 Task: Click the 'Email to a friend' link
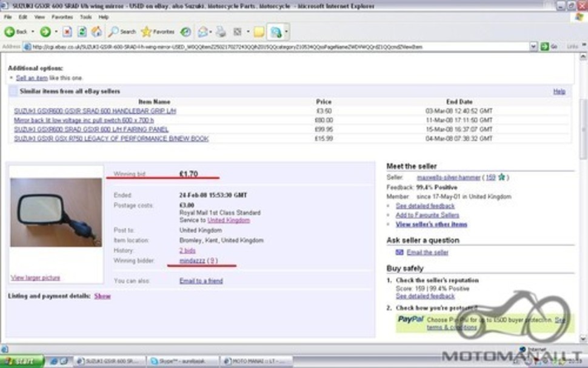click(201, 281)
